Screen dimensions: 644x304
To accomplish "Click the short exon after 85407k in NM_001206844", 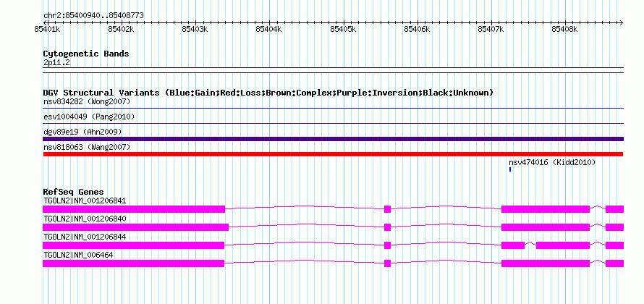I will pos(513,245).
